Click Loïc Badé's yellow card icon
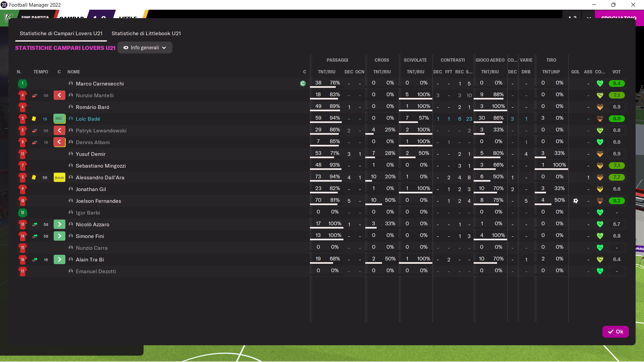Viewport: 644px width, 362px height. point(34,119)
